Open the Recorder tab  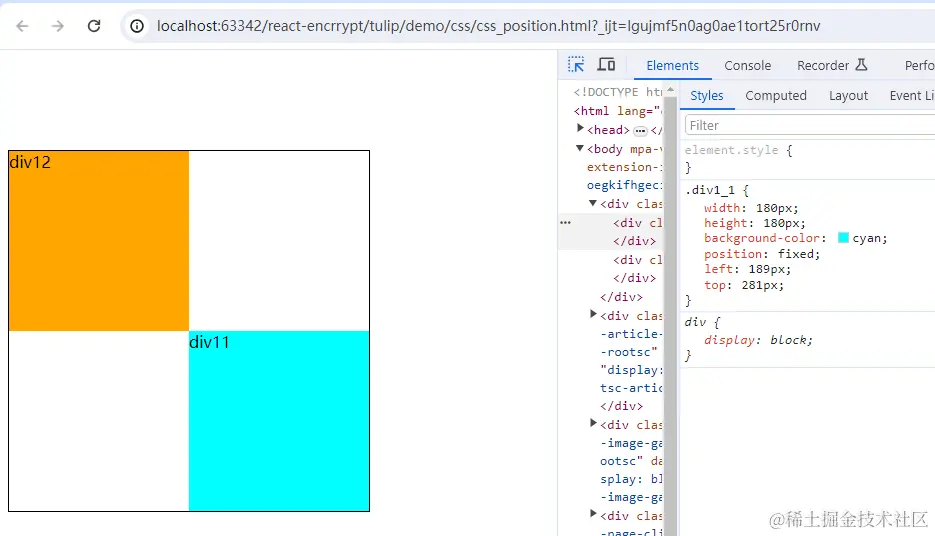click(823, 65)
